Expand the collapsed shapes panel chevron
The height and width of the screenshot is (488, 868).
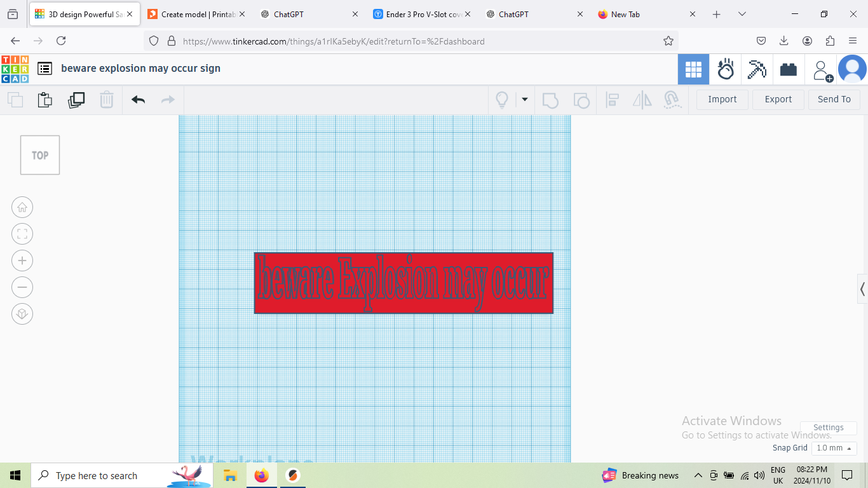pos(862,290)
